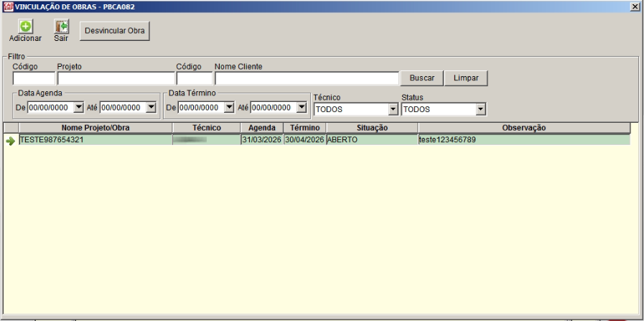Click the Buscar button
The image size is (644, 321).
tap(422, 78)
